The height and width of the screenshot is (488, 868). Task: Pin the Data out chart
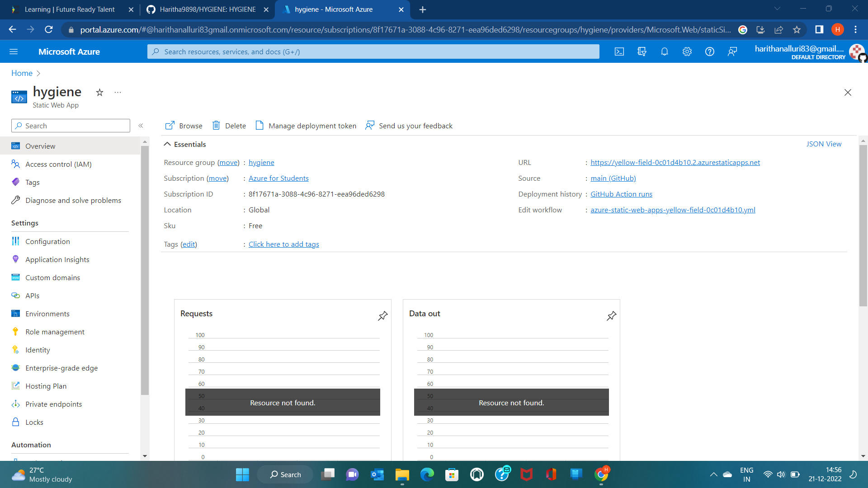(x=612, y=316)
